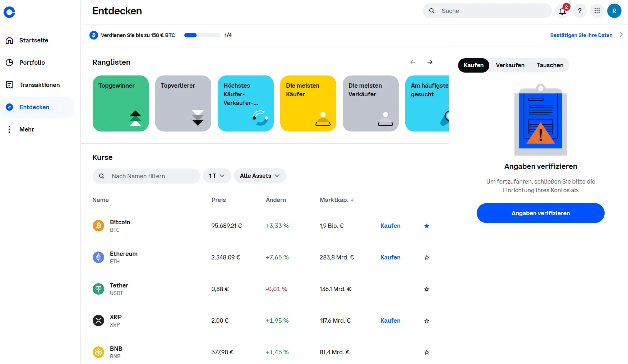Open the Topverlierer ranking card

[183, 103]
